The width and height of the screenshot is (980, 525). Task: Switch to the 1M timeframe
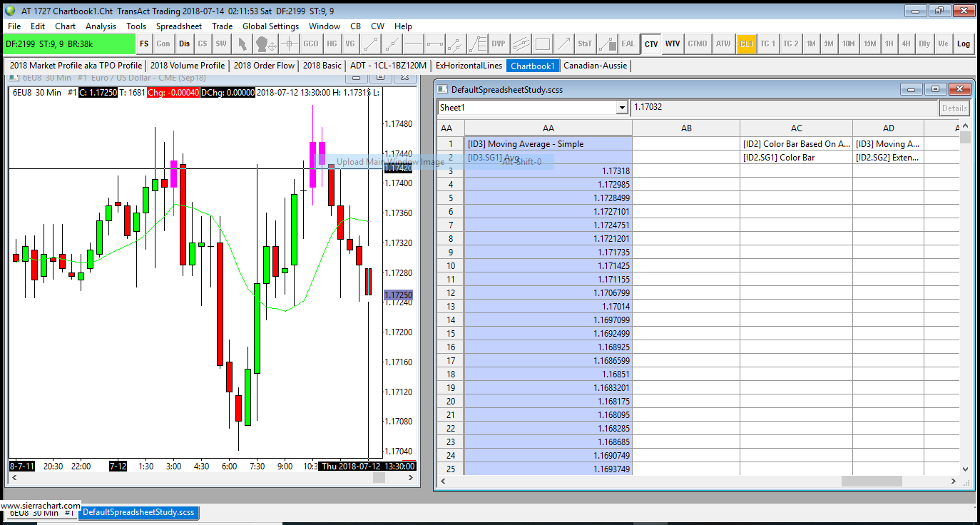coord(812,44)
